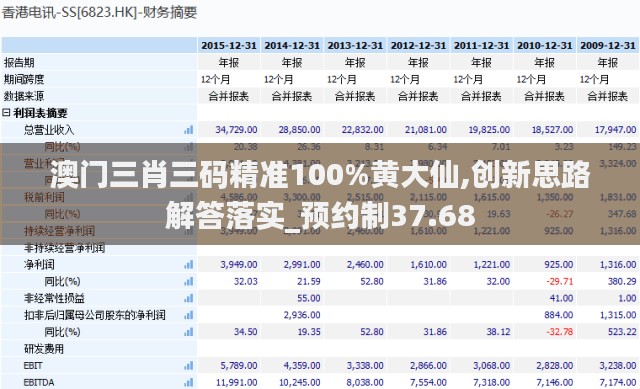Click the growth value 19.35

click(309, 332)
